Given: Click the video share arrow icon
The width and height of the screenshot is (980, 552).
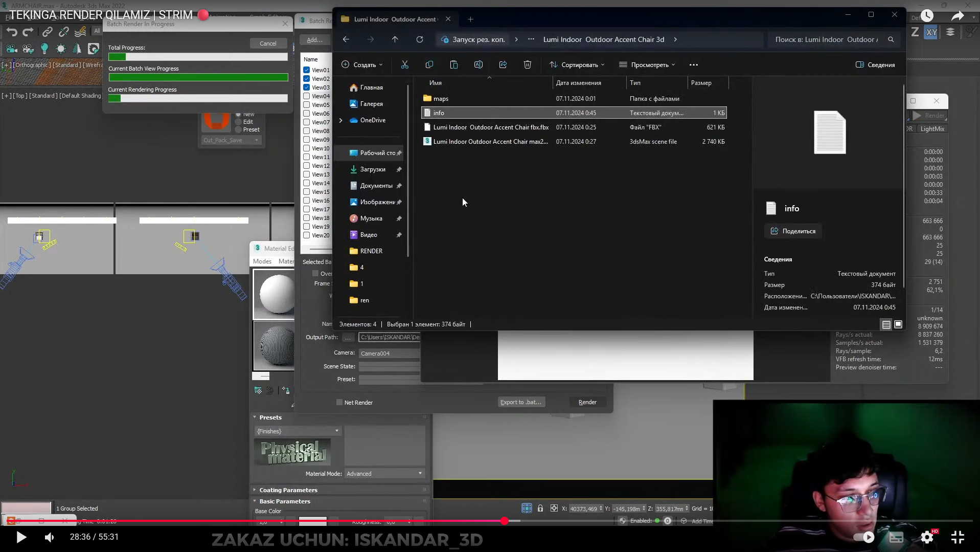Looking at the screenshot, I should click(x=958, y=16).
